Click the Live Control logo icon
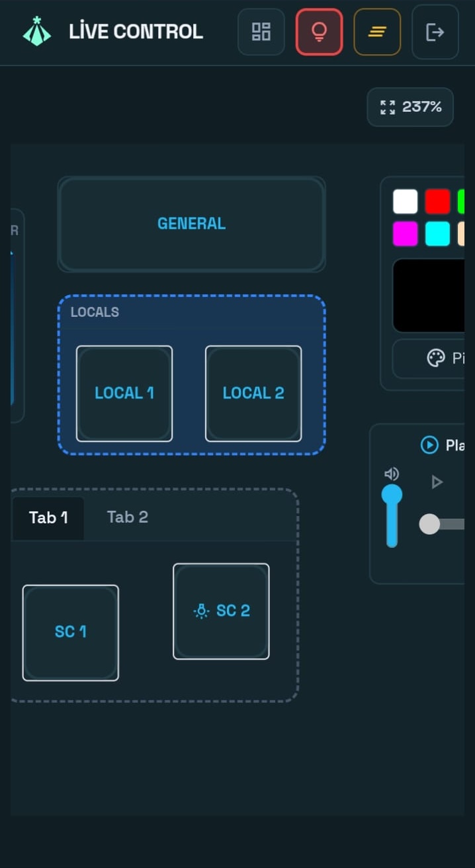 37,32
